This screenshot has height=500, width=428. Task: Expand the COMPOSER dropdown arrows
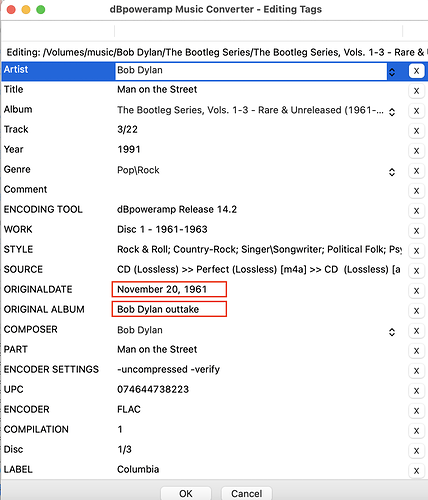point(392,332)
